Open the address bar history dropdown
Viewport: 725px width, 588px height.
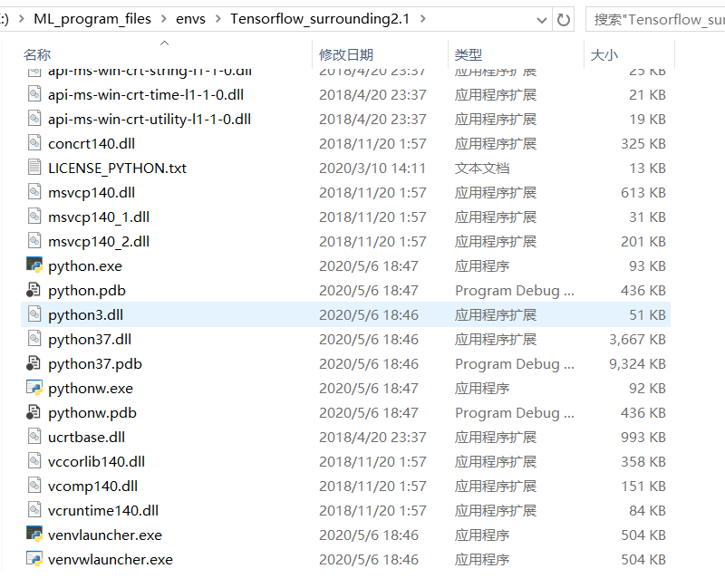(x=541, y=20)
